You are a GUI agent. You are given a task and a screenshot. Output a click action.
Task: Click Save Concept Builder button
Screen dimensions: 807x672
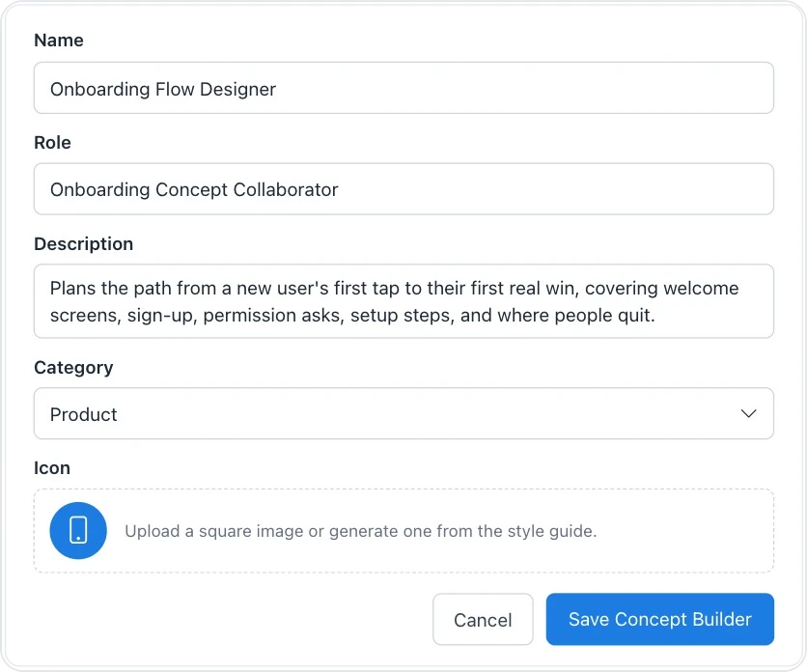(660, 619)
